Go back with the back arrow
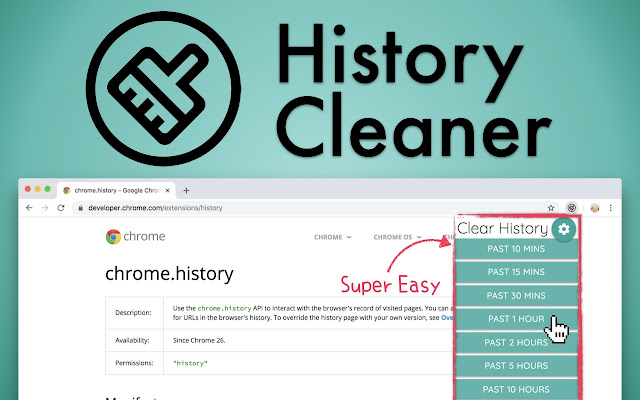Screen dimensions: 640x400 click(x=29, y=208)
